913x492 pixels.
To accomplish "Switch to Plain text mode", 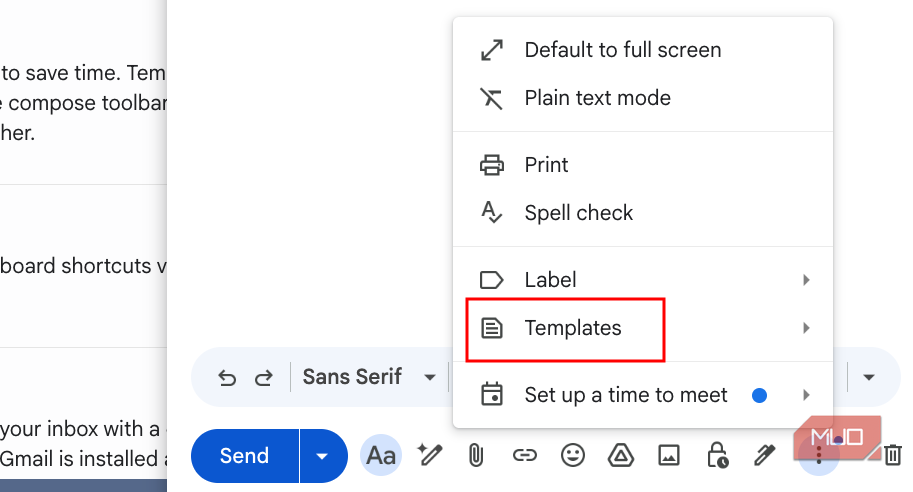I will pos(643,98).
